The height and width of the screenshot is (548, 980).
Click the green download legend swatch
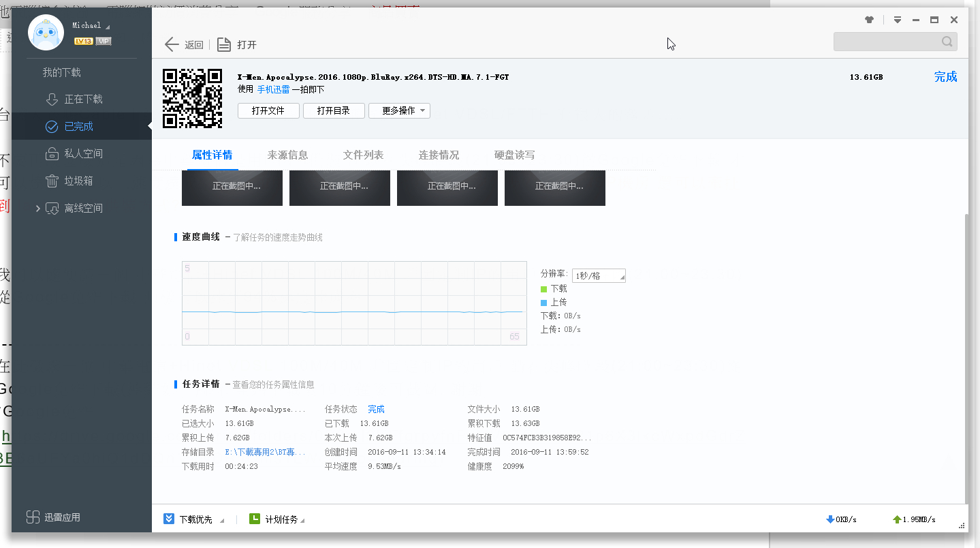(x=543, y=289)
